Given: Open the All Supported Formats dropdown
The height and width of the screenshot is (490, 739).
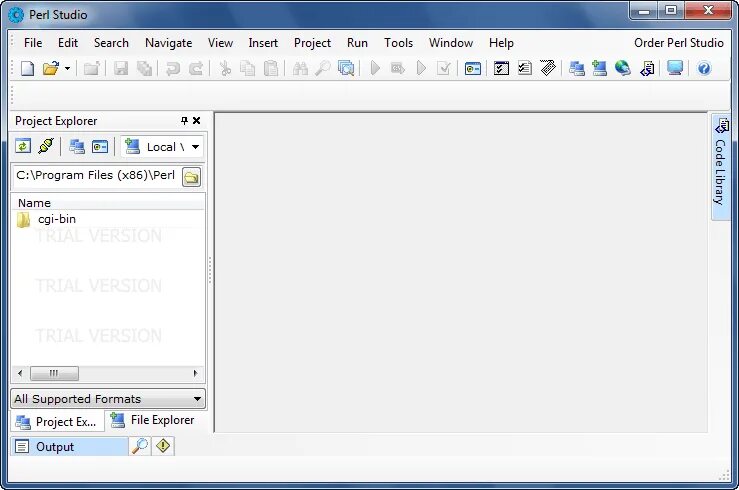Looking at the screenshot, I should pyautogui.click(x=108, y=399).
